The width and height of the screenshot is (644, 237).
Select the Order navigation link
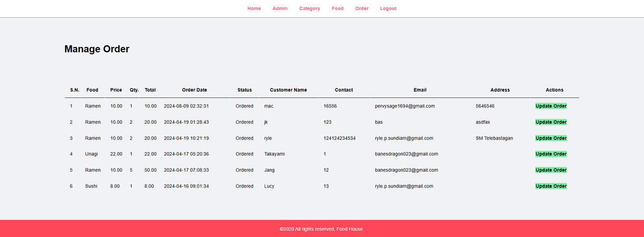(x=362, y=8)
